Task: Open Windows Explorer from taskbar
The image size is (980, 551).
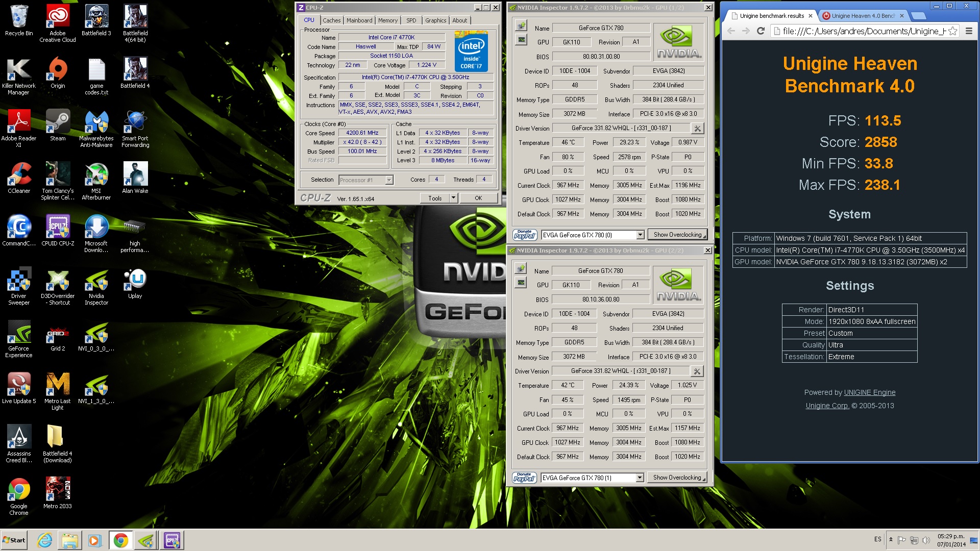Action: [x=70, y=540]
